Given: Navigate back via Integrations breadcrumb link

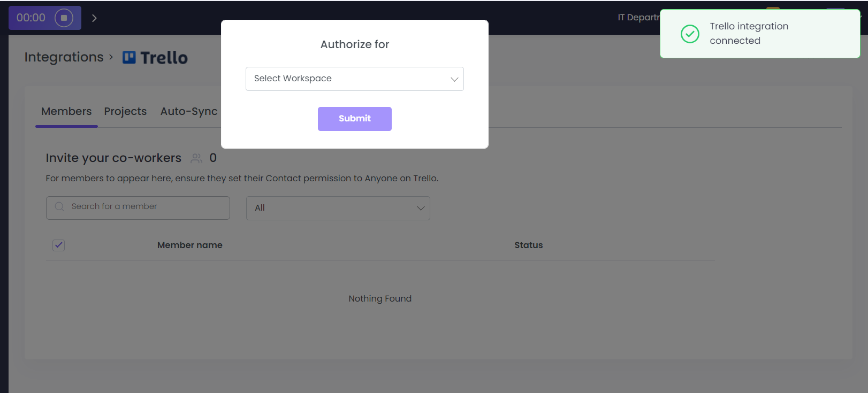Looking at the screenshot, I should point(64,57).
